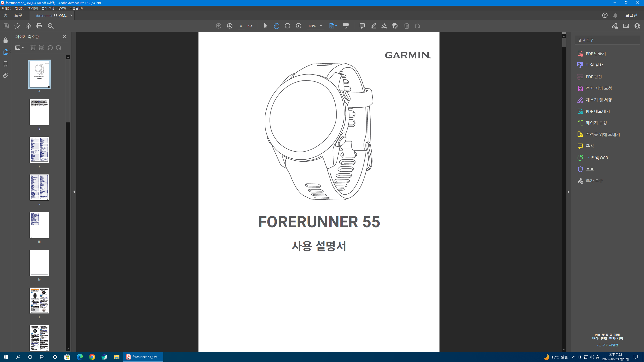Viewport: 644px width, 362px height.
Task: Expand page fit options dropdown
Action: pos(336,26)
